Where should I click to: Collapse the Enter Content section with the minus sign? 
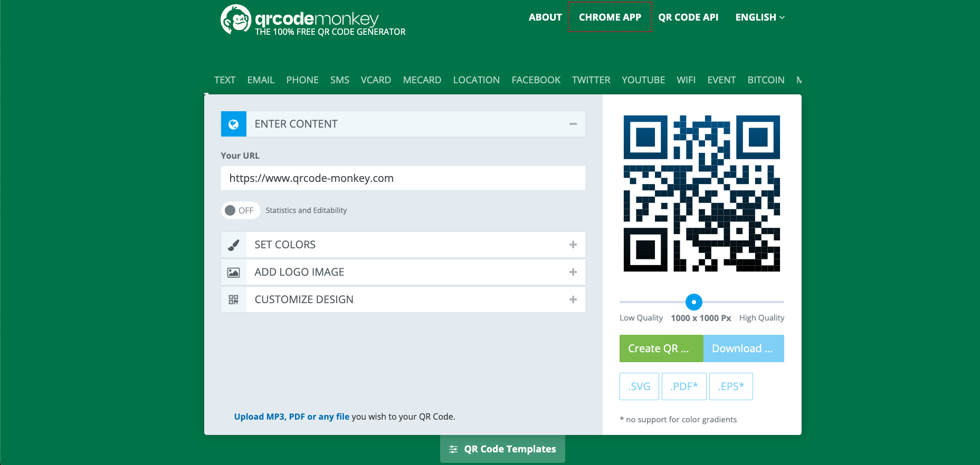[573, 124]
